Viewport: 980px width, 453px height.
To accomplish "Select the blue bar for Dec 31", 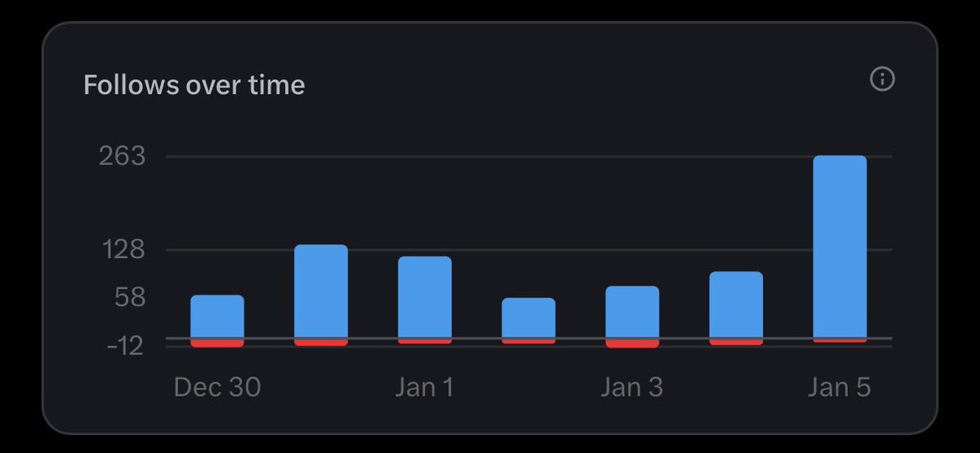I will (x=321, y=291).
